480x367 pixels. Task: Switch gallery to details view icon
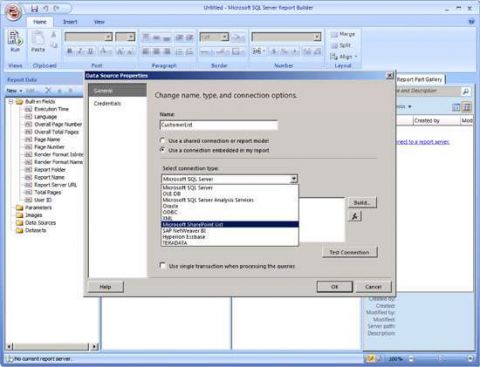tap(467, 107)
